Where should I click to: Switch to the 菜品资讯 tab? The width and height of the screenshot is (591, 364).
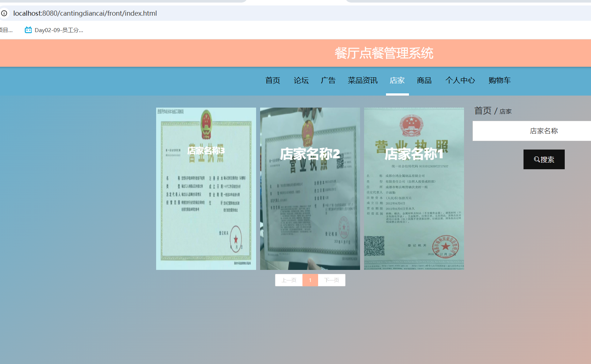[x=362, y=80]
